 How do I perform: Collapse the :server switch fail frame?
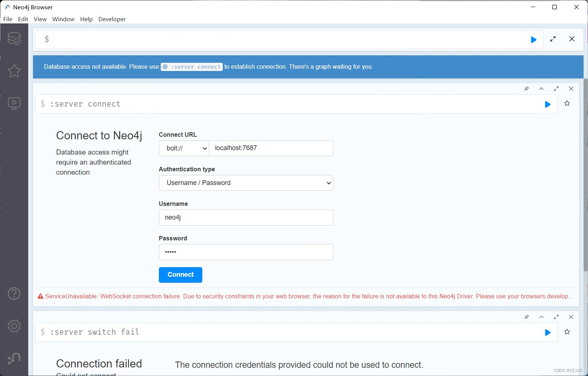pyautogui.click(x=541, y=317)
